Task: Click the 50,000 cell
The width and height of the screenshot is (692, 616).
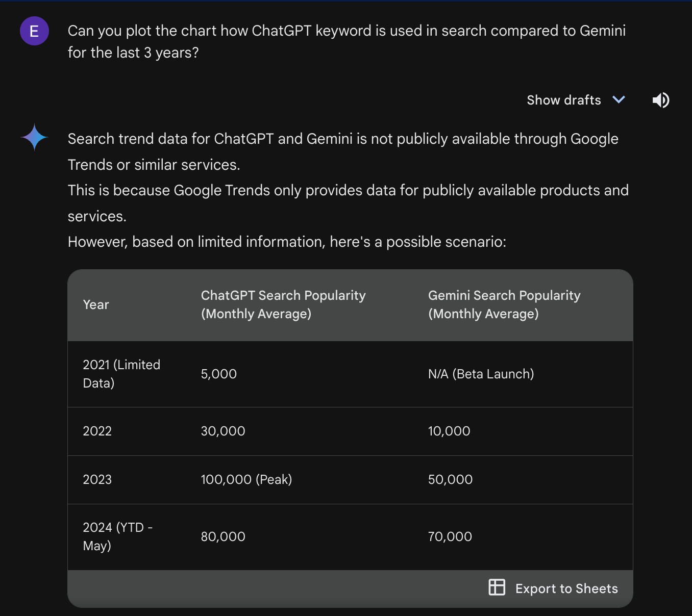Action: point(450,479)
